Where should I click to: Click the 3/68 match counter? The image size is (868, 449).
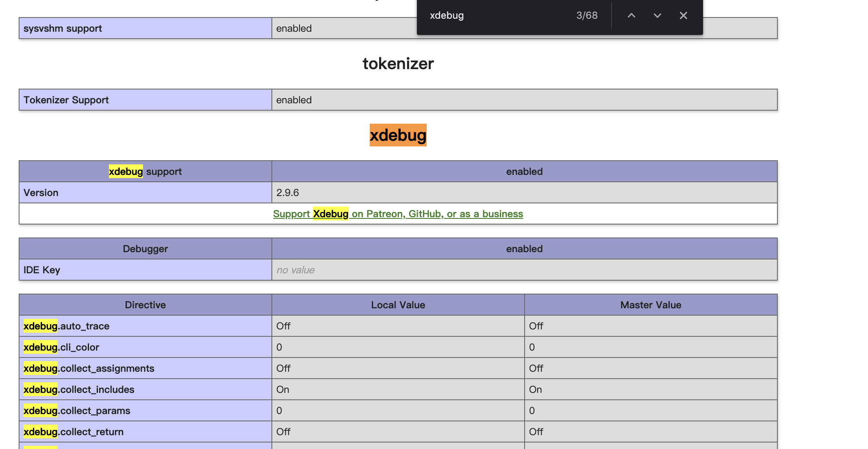[x=587, y=15]
